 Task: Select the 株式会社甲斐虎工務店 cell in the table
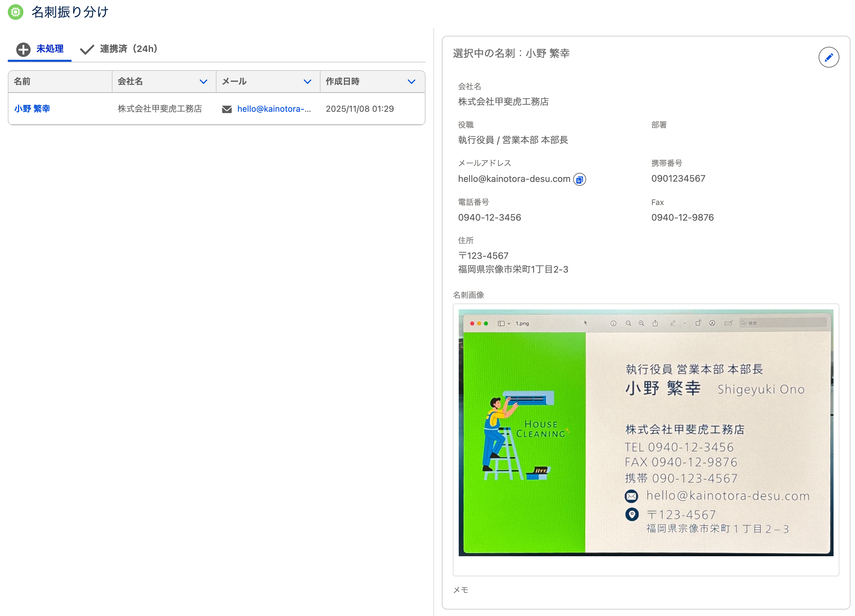point(160,109)
